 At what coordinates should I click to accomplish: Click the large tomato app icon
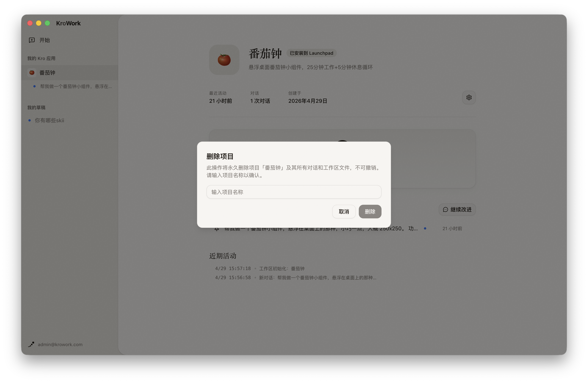224,60
